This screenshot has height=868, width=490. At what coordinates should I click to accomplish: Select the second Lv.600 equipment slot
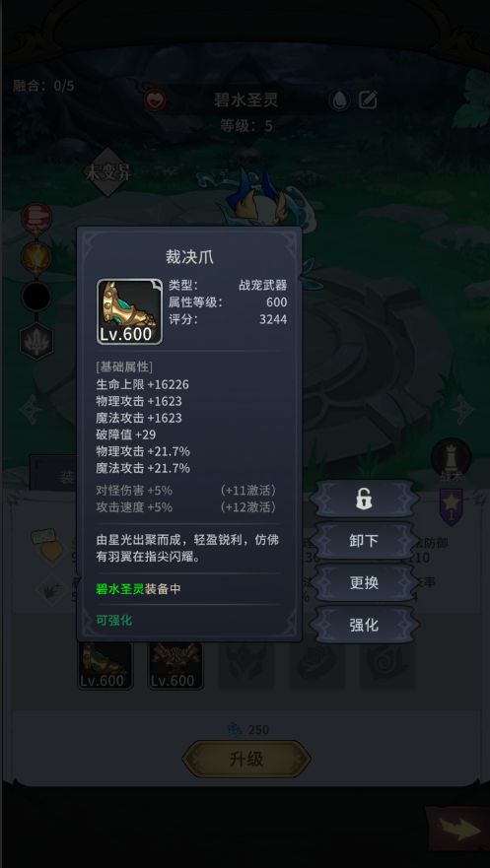(175, 665)
